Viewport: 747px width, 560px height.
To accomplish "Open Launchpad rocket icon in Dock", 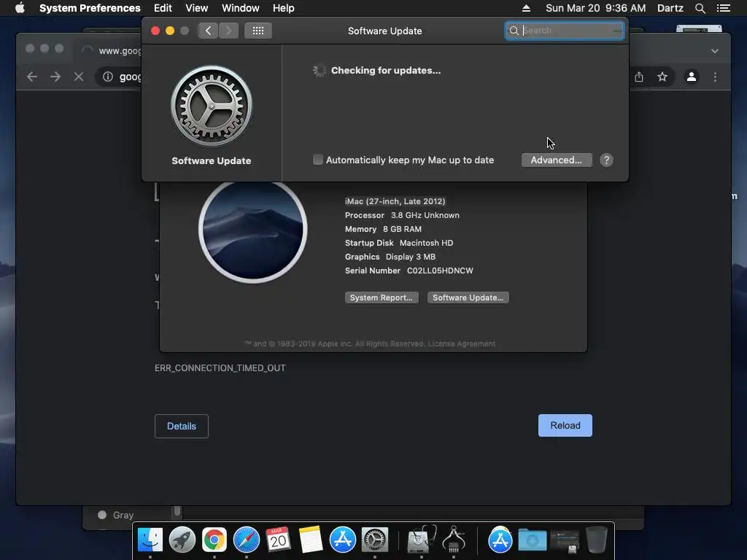I will click(182, 540).
